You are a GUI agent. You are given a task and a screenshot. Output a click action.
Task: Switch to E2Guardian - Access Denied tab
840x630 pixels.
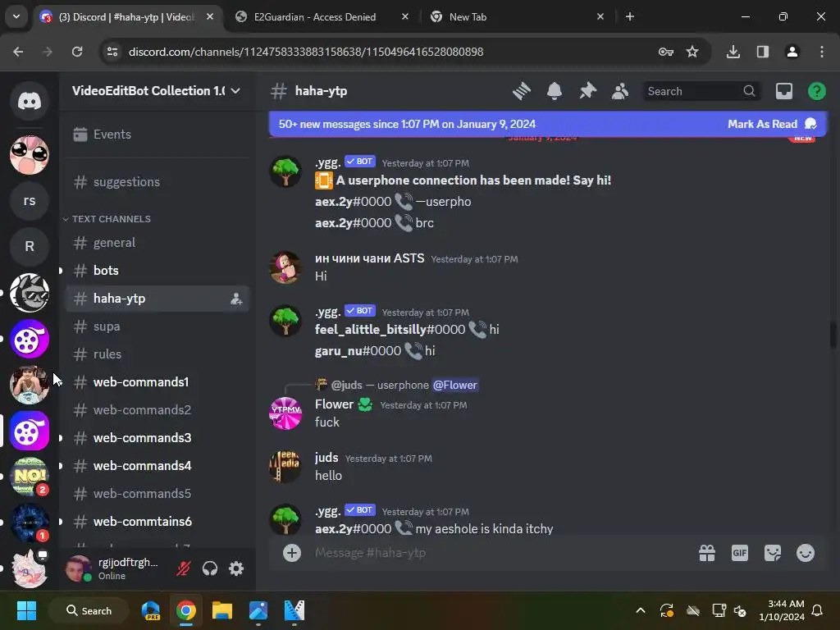pyautogui.click(x=322, y=17)
